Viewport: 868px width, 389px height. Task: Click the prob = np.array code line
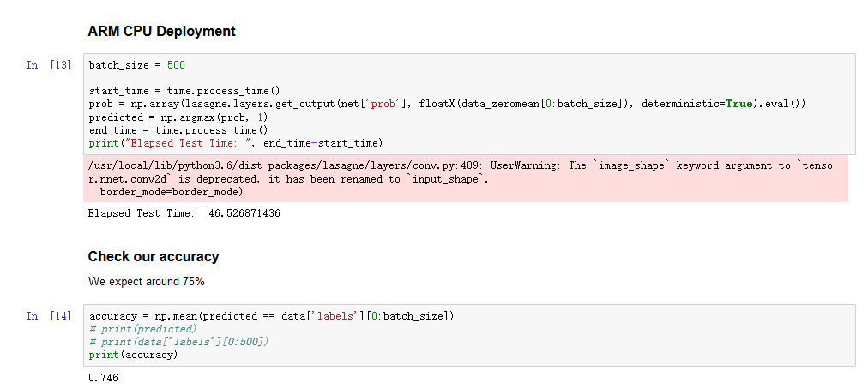(x=343, y=104)
